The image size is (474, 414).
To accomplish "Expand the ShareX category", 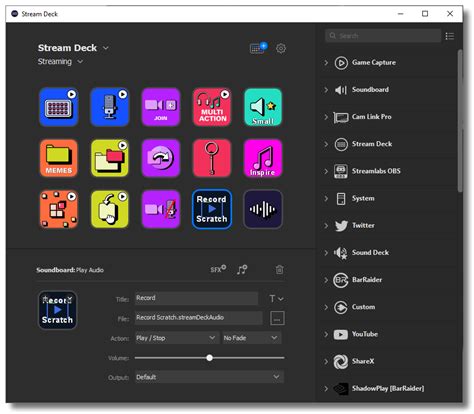I will (326, 362).
